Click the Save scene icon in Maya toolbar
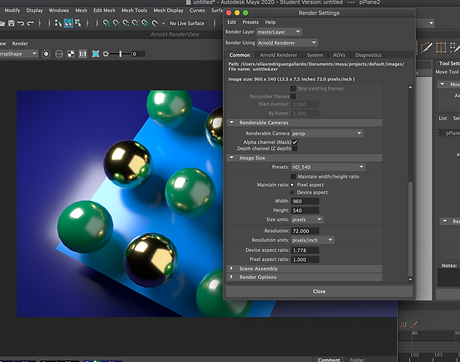The image size is (460, 362). coord(11,23)
